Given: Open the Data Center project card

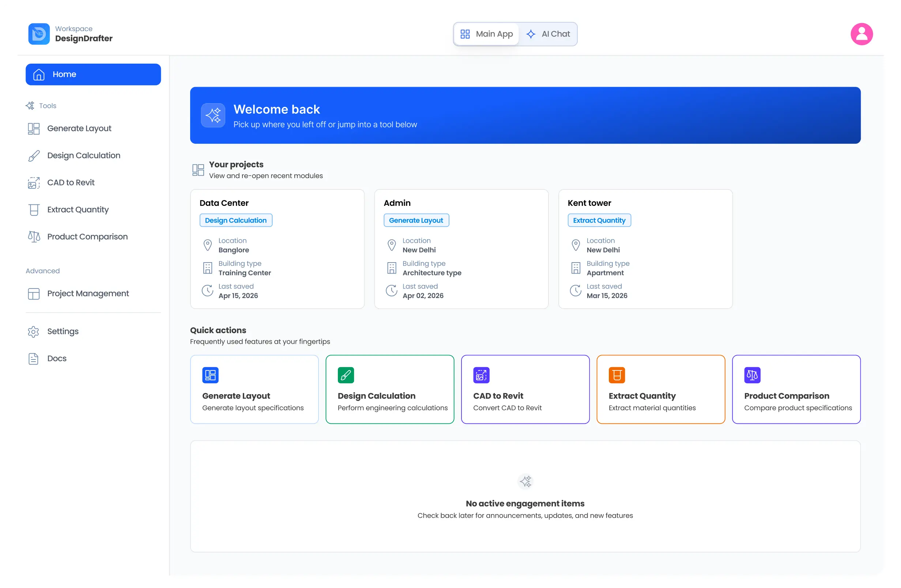Looking at the screenshot, I should [x=277, y=249].
